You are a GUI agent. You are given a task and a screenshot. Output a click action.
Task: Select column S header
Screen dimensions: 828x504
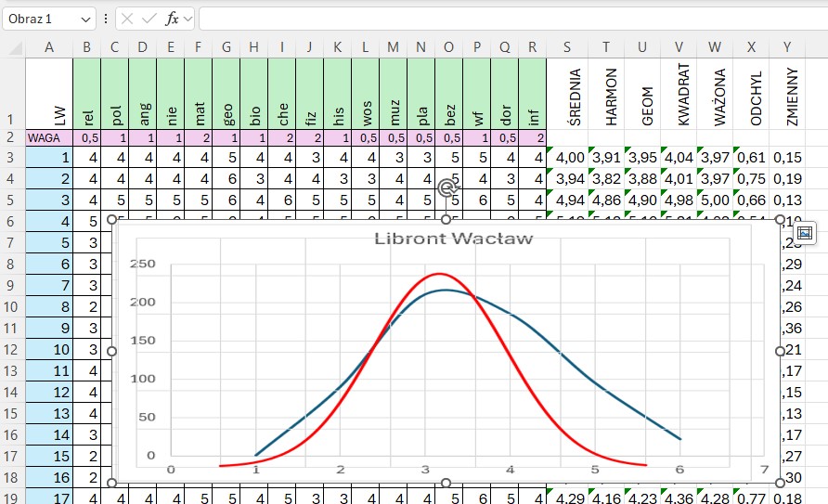click(567, 48)
